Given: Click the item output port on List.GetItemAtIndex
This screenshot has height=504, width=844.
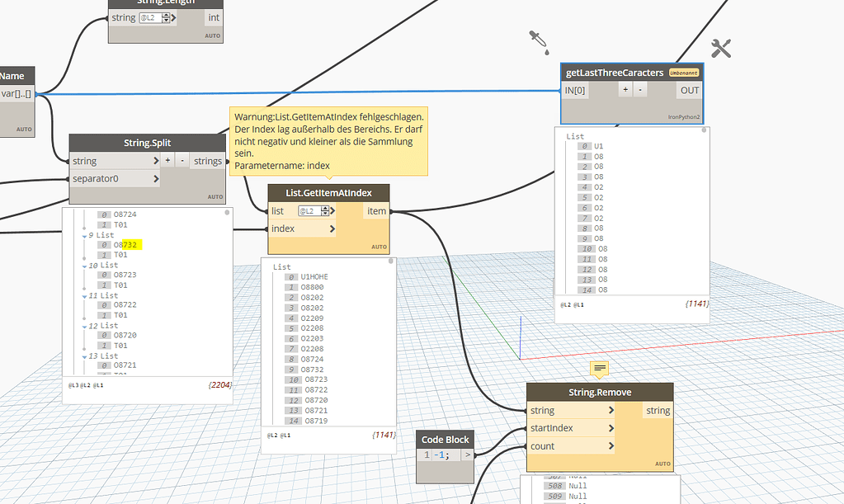Looking at the screenshot, I should pyautogui.click(x=376, y=210).
